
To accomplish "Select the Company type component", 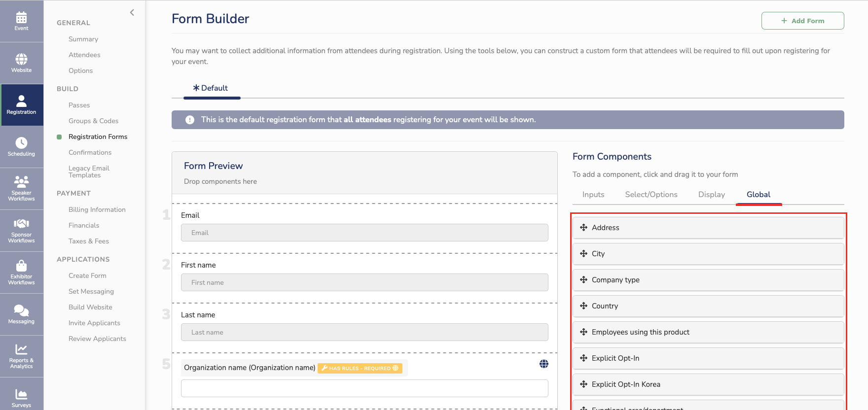I will 708,280.
